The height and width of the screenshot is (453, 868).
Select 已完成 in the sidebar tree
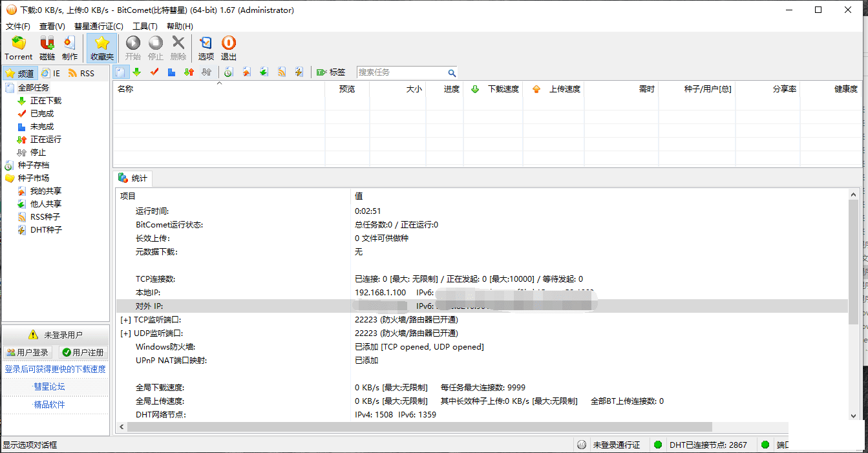click(x=42, y=113)
